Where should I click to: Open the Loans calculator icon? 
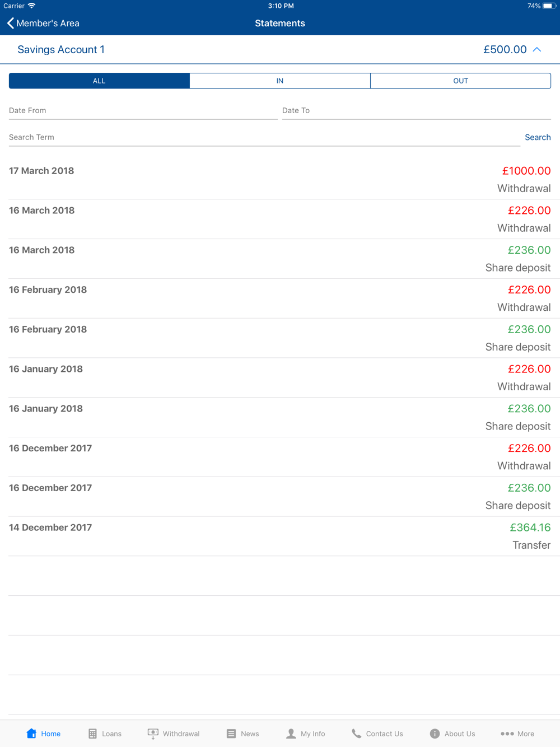click(x=93, y=734)
